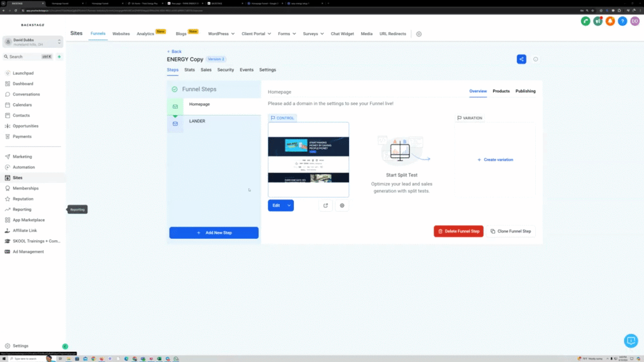Switch to the Products tab
This screenshot has width=644, height=362.
pos(501,91)
